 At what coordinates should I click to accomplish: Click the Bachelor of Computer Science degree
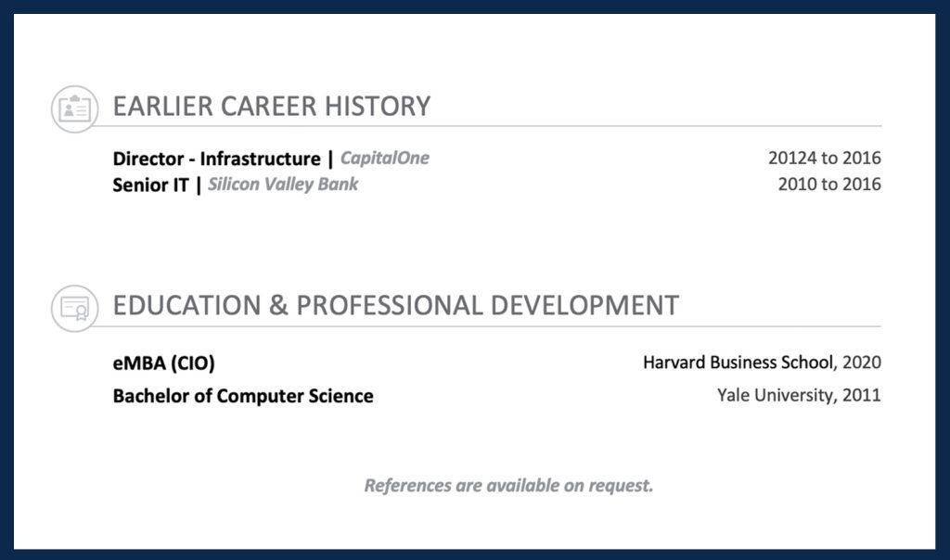click(243, 396)
